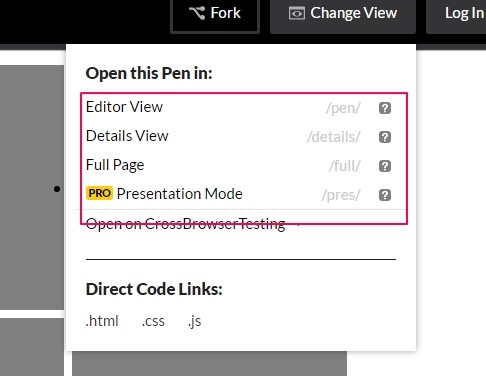This screenshot has width=486, height=376.
Task: Open pen in Full Page
Action: point(115,165)
